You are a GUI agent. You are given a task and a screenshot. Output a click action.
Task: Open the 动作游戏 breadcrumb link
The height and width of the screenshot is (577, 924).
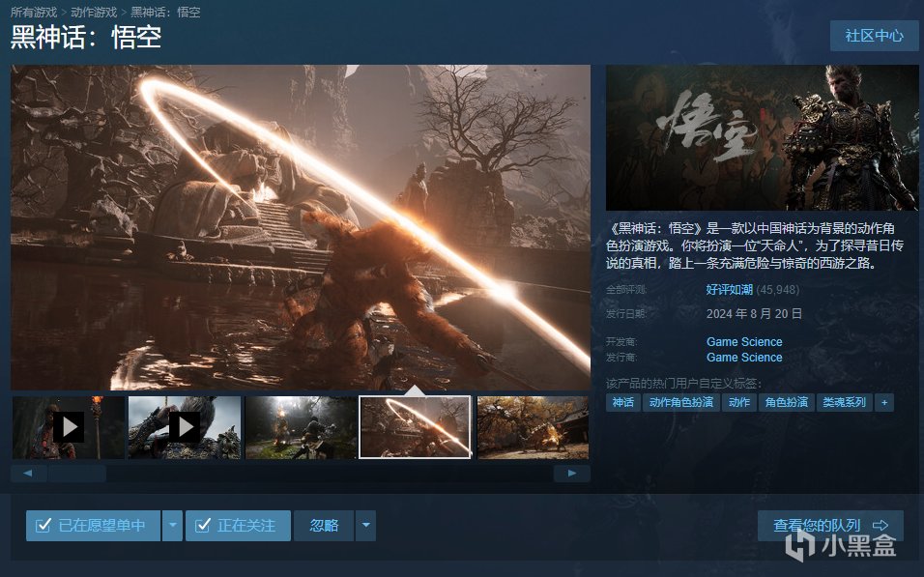click(94, 12)
